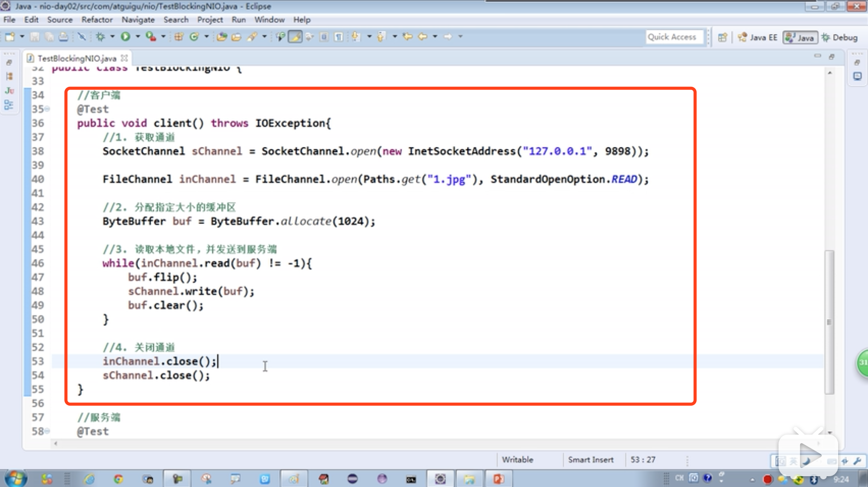Viewport: 868px width, 487px height.
Task: Click the "Smart Insert" status bar entry
Action: pos(590,460)
